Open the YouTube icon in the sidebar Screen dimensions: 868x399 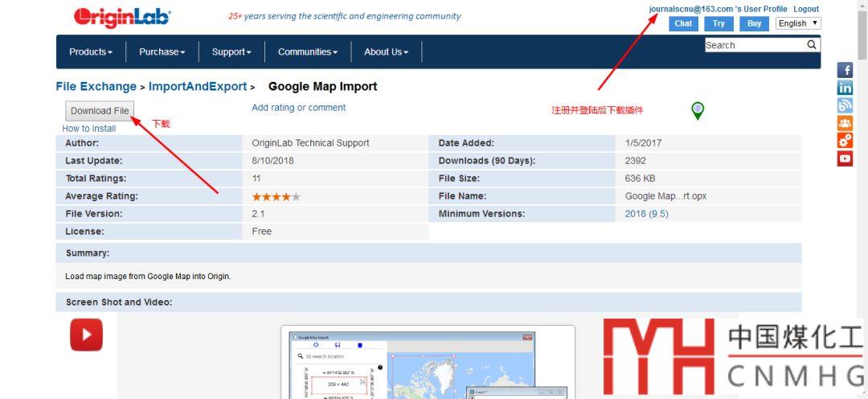(845, 158)
